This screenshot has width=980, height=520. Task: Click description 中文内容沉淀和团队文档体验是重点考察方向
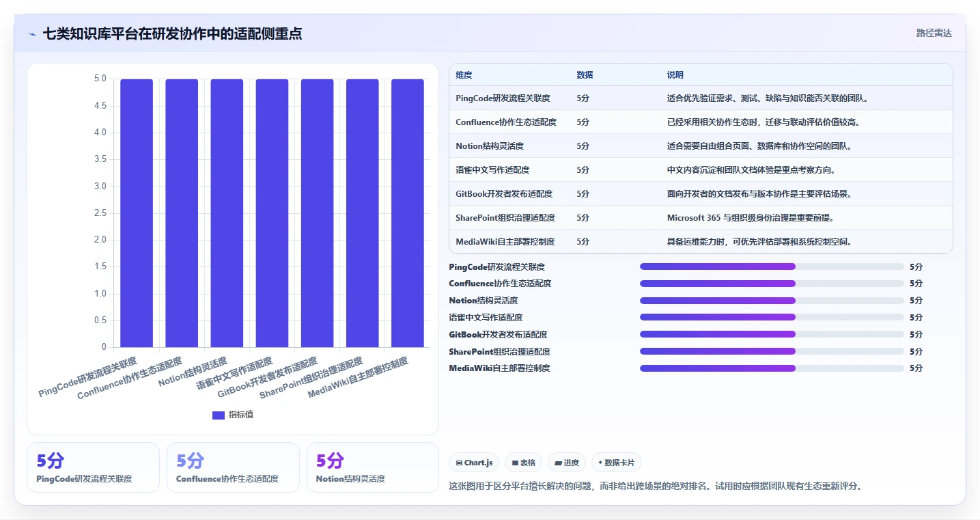click(751, 170)
